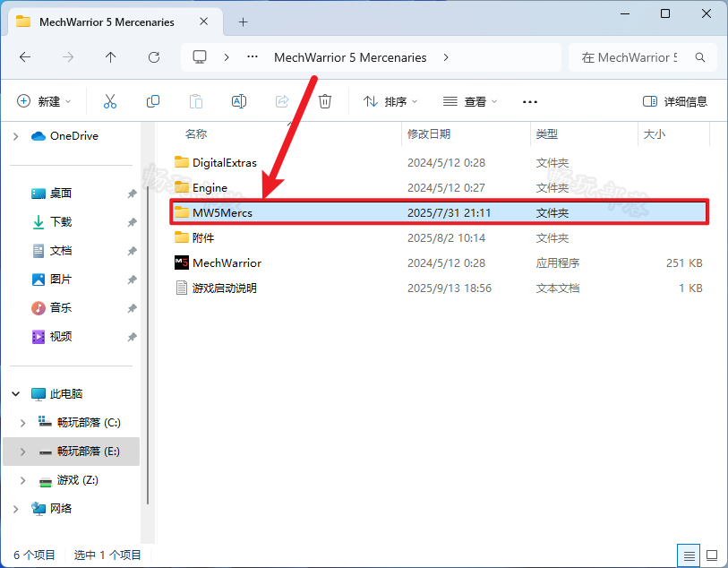Image resolution: width=728 pixels, height=568 pixels.
Task: Click the search magnifier icon
Action: point(700,57)
